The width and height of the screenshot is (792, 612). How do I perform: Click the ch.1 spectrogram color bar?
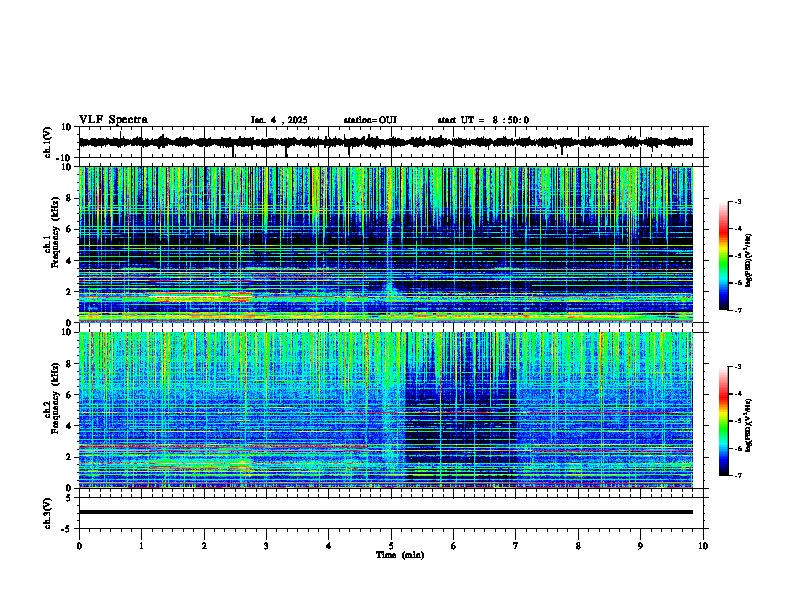[x=724, y=256]
